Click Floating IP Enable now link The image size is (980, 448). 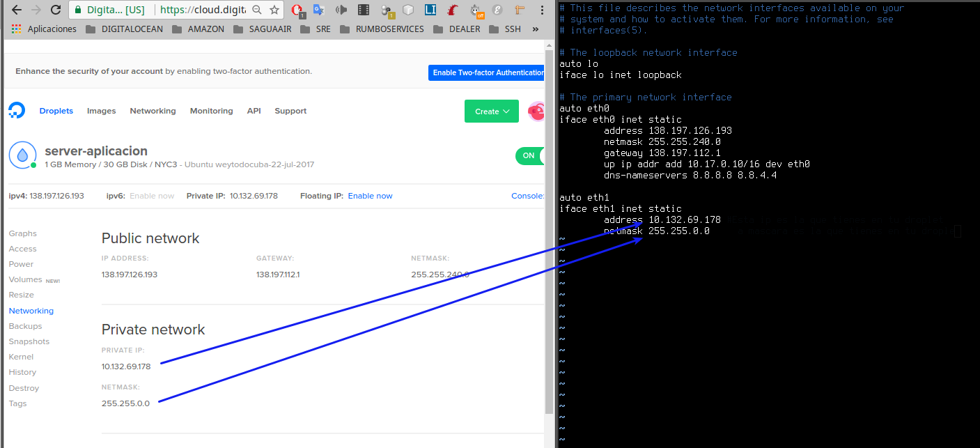(370, 196)
